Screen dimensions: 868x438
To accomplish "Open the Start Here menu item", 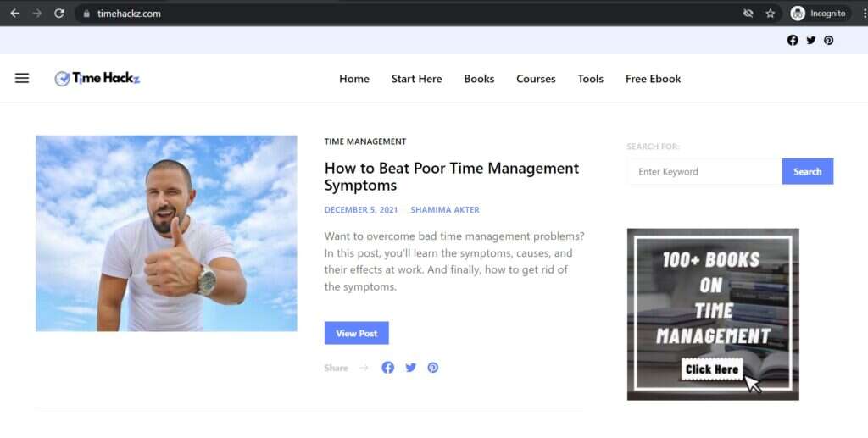I will click(416, 79).
